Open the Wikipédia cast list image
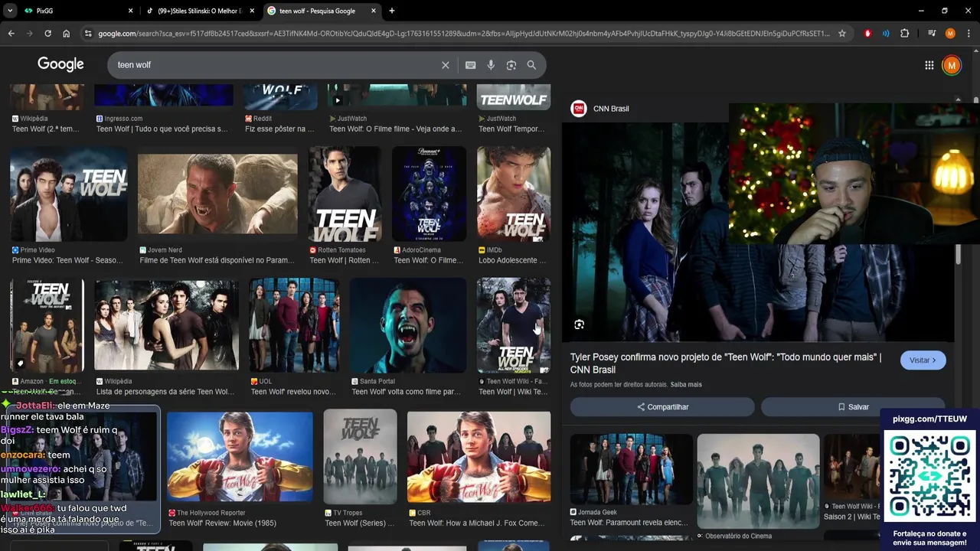The width and height of the screenshot is (980, 551). 166,325
